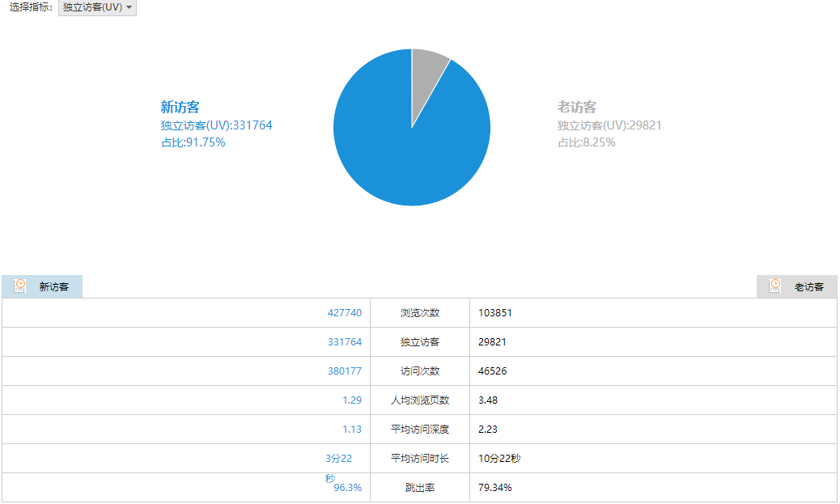840x504 pixels.
Task: Select the 浏览次数 row label
Action: click(x=420, y=313)
